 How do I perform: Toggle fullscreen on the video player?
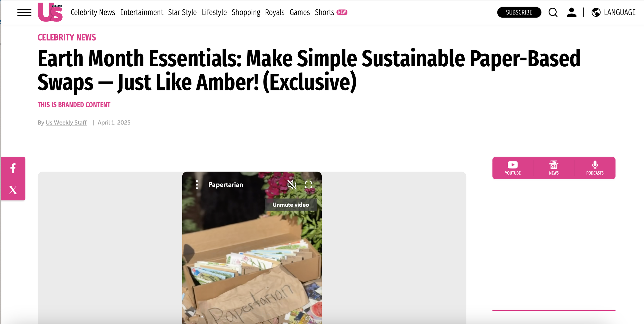(x=308, y=185)
